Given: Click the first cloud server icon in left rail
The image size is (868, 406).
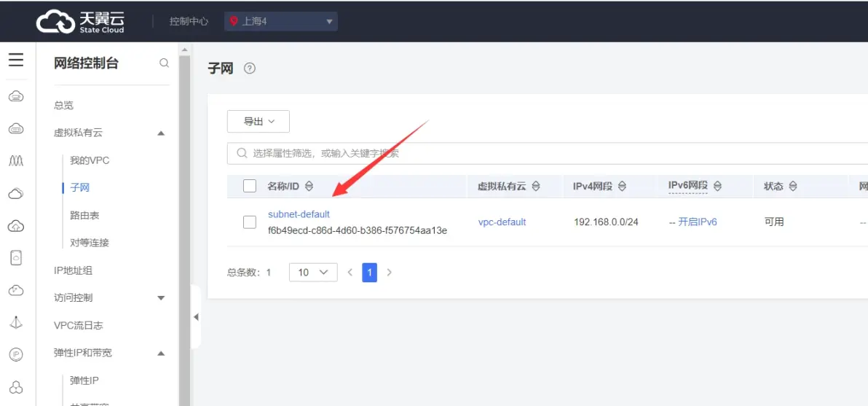Looking at the screenshot, I should coord(16,97).
